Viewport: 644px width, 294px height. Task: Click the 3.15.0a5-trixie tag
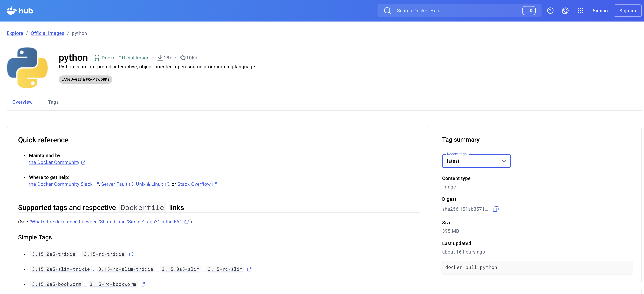pyautogui.click(x=54, y=254)
